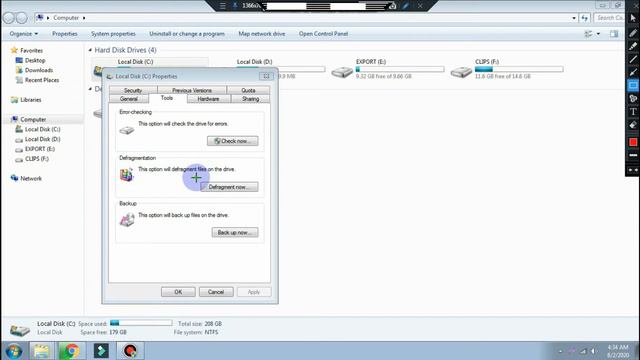This screenshot has height=360, width=640.
Task: Open Favorites in navigation pane
Action: pos(27,51)
